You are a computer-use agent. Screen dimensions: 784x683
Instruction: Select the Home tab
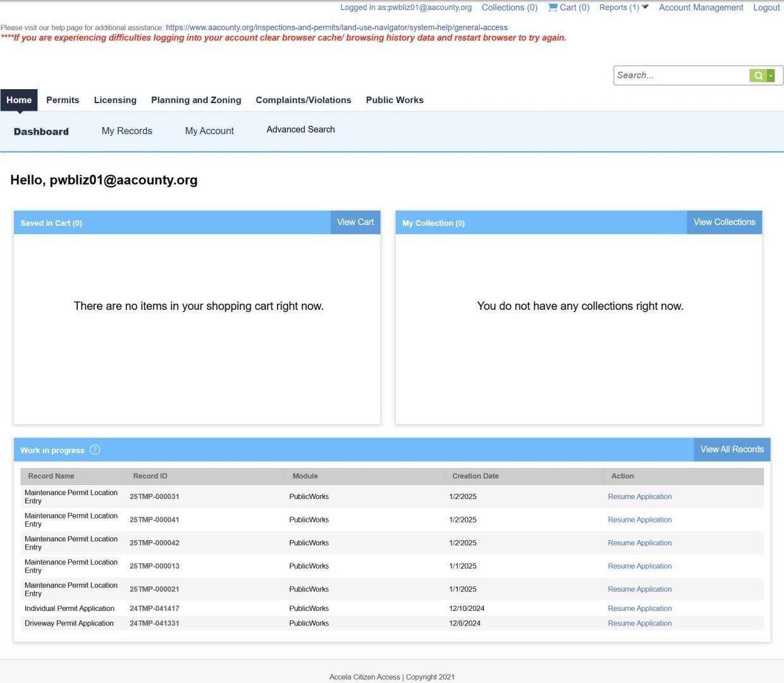(x=19, y=100)
